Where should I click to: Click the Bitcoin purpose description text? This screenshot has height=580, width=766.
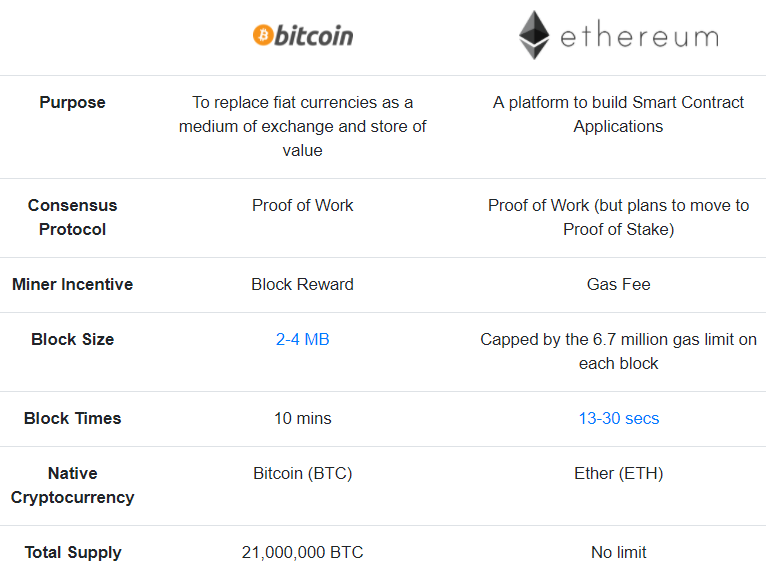click(x=302, y=127)
